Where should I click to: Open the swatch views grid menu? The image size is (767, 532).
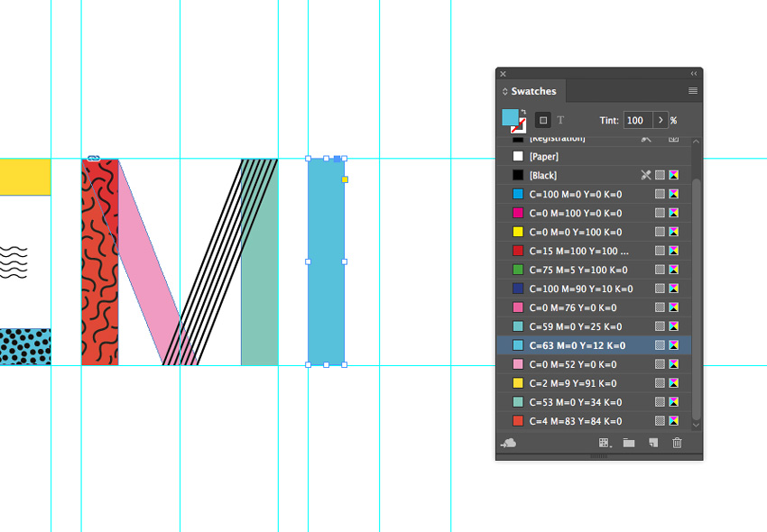(605, 443)
